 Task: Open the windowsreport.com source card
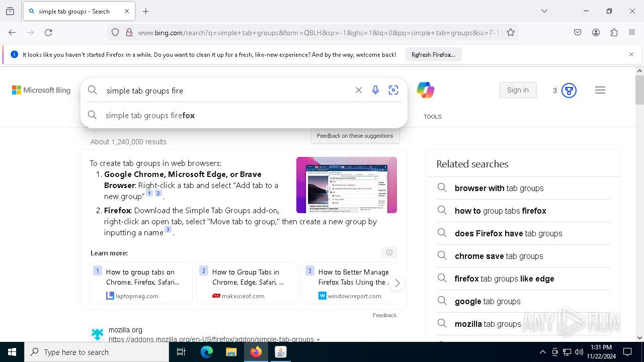pos(351,283)
